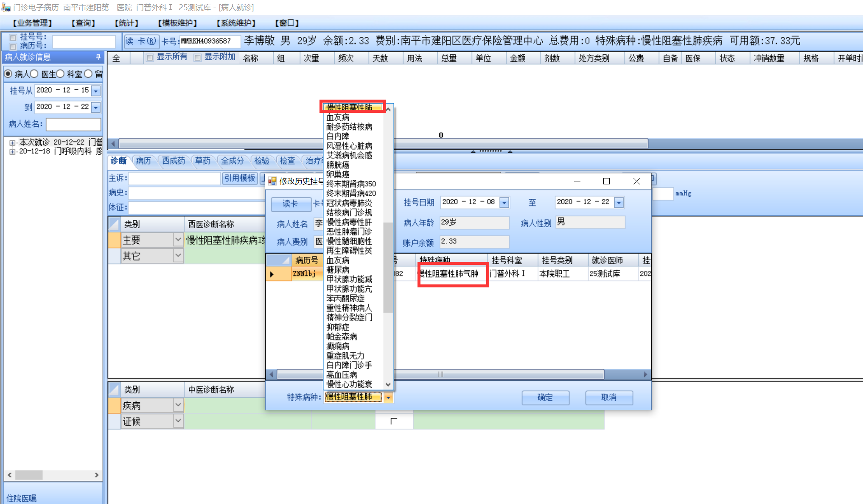Click right arrow of dialog horizontal scrollbar
The width and height of the screenshot is (863, 504).
coord(645,375)
